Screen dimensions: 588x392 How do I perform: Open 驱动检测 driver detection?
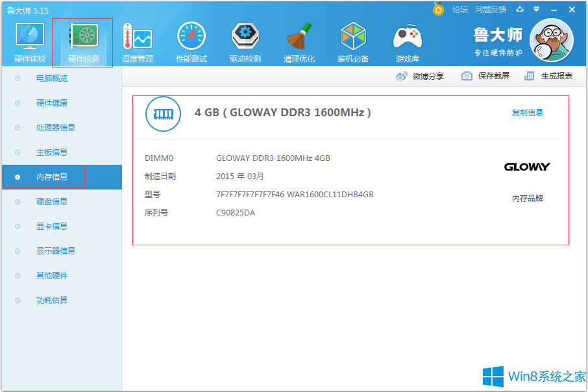pyautogui.click(x=245, y=41)
